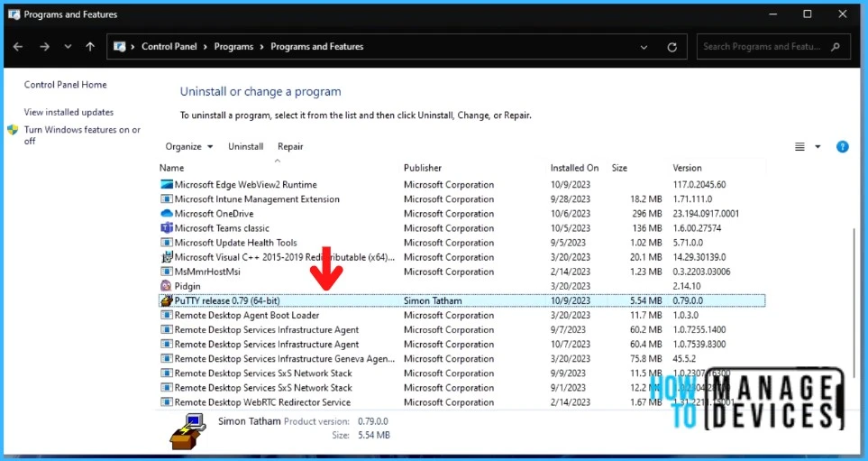Image resolution: width=868 pixels, height=461 pixels.
Task: Select the Pidgin icon
Action: (167, 286)
